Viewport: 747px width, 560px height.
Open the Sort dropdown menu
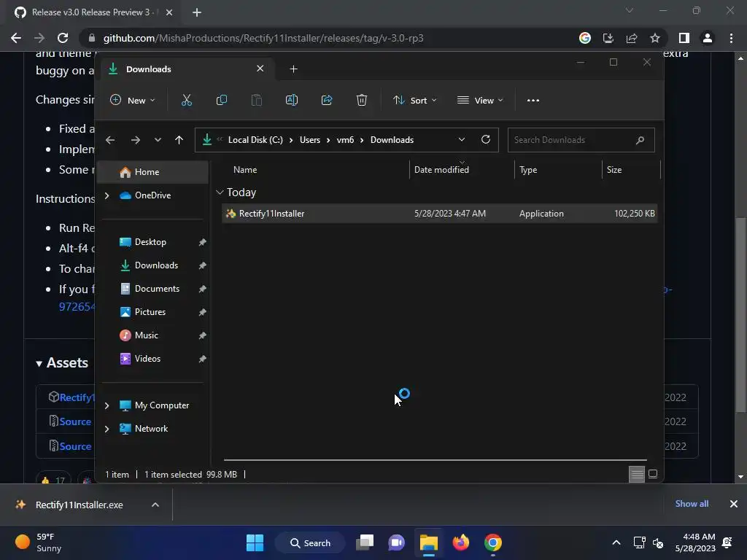(414, 100)
